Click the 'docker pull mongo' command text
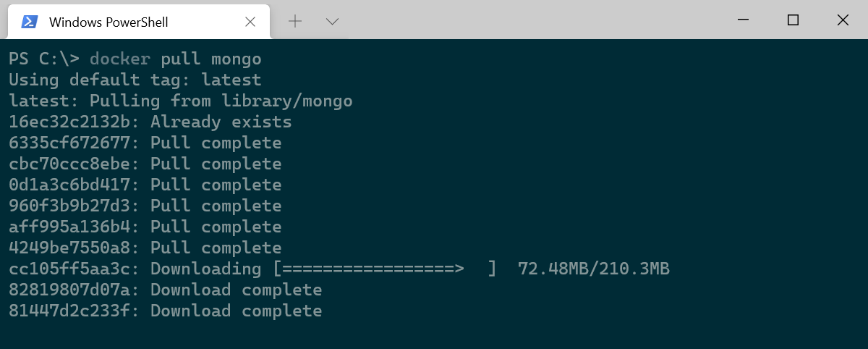The image size is (868, 349). 175,59
